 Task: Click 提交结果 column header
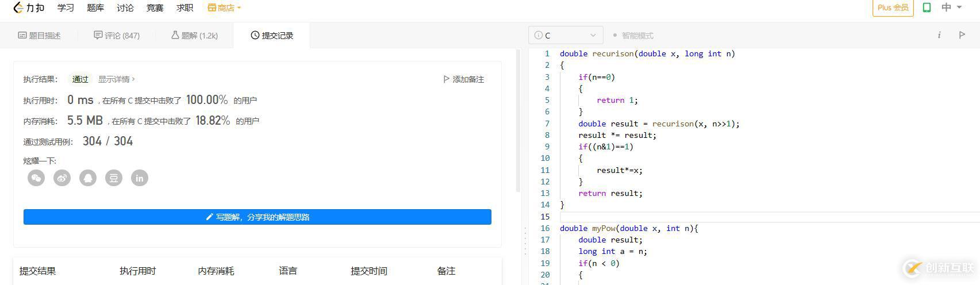37,271
